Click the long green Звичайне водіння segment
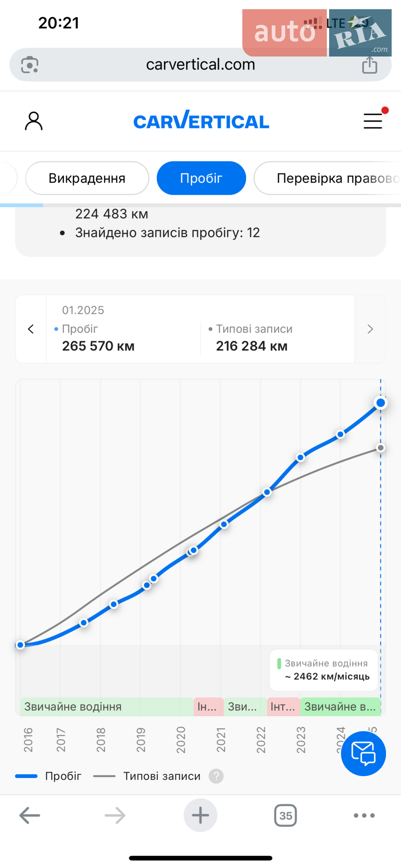Viewport: 401px width, 868px height. [107, 707]
